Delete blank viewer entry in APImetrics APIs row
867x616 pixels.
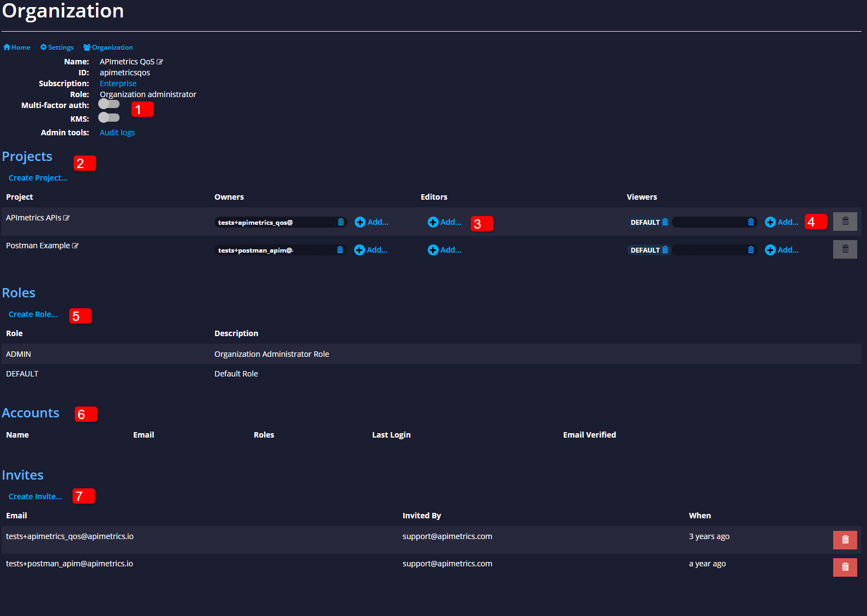tap(751, 222)
